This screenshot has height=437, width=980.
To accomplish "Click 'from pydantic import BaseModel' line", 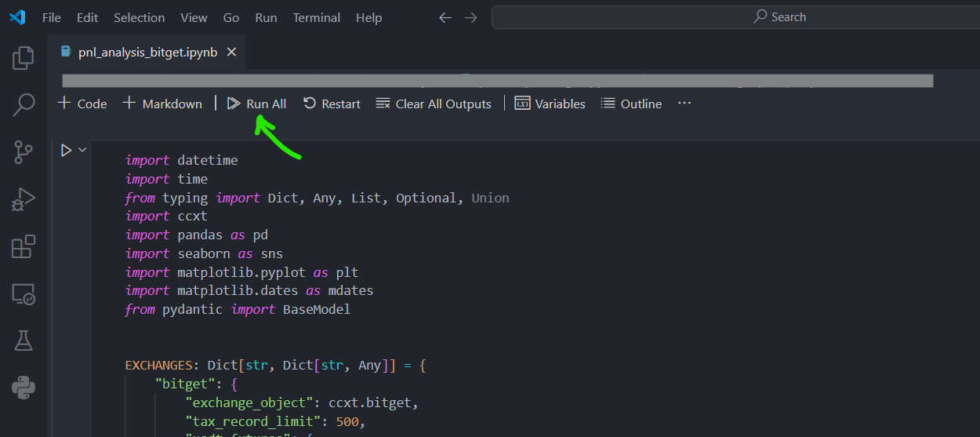I will click(x=238, y=309).
